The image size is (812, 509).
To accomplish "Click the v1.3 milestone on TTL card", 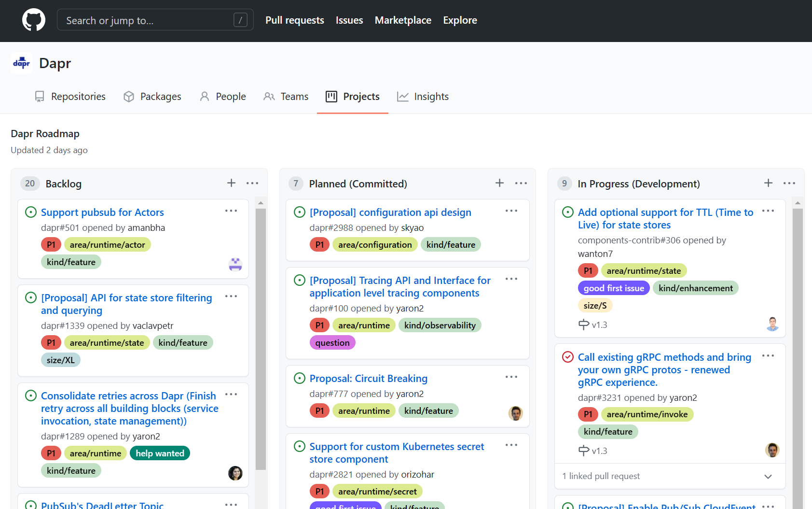I will click(599, 325).
